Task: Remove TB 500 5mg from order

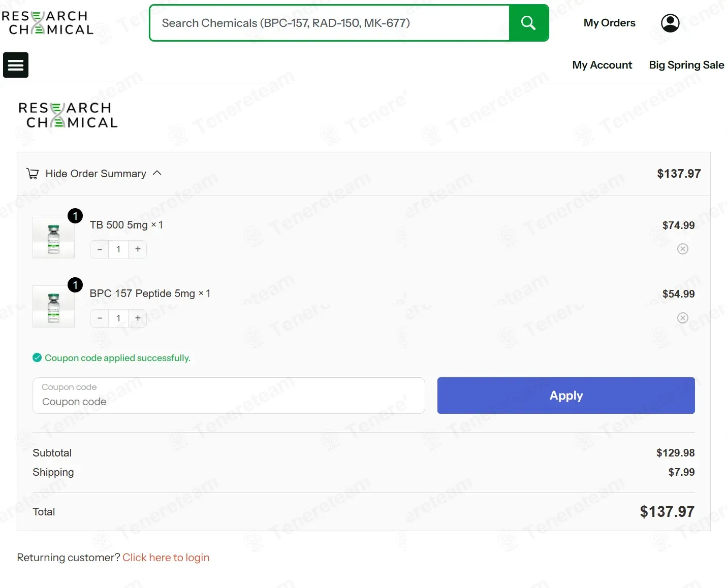Action: (x=683, y=249)
